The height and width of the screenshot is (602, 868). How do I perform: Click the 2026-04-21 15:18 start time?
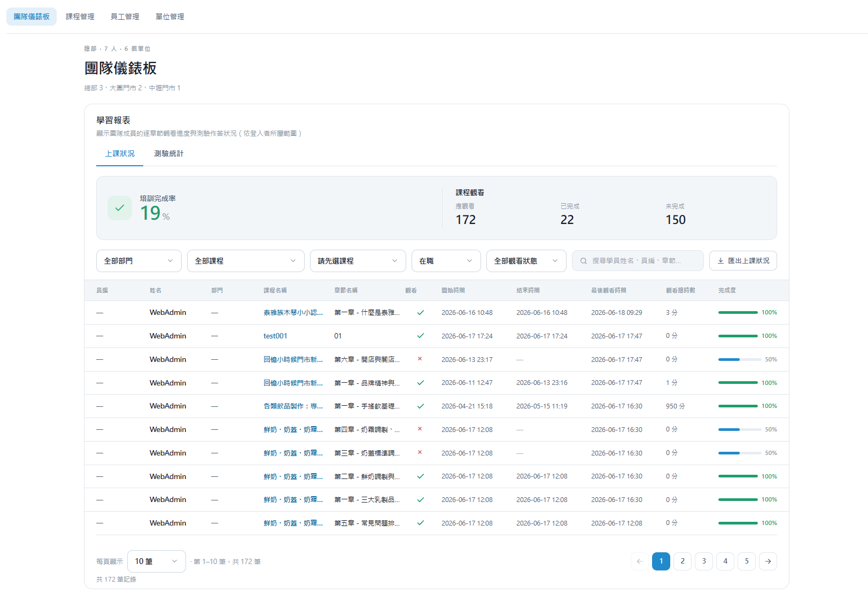[467, 406]
